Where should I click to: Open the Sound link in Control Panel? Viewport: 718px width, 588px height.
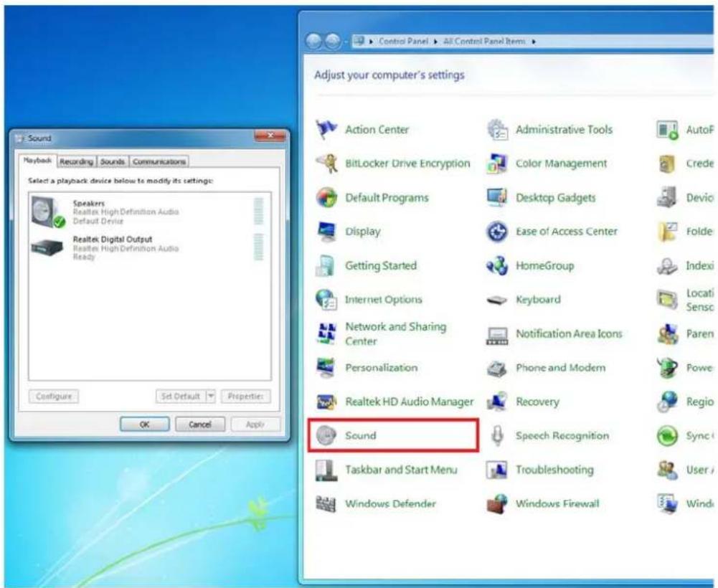(361, 435)
